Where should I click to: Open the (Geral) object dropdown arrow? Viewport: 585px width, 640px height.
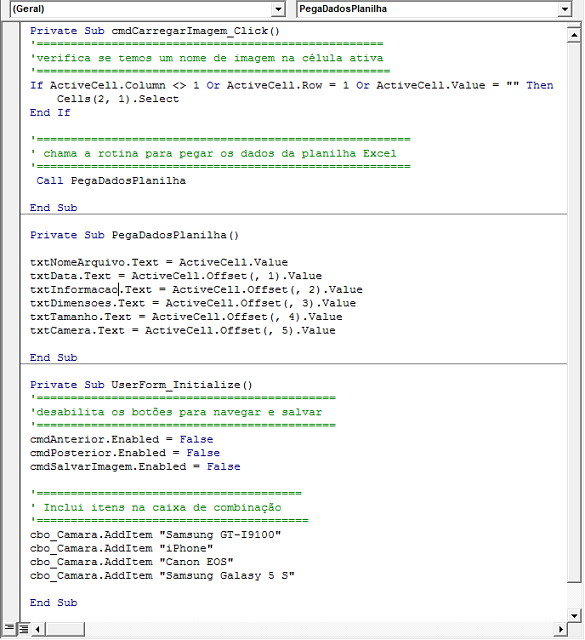[x=278, y=9]
